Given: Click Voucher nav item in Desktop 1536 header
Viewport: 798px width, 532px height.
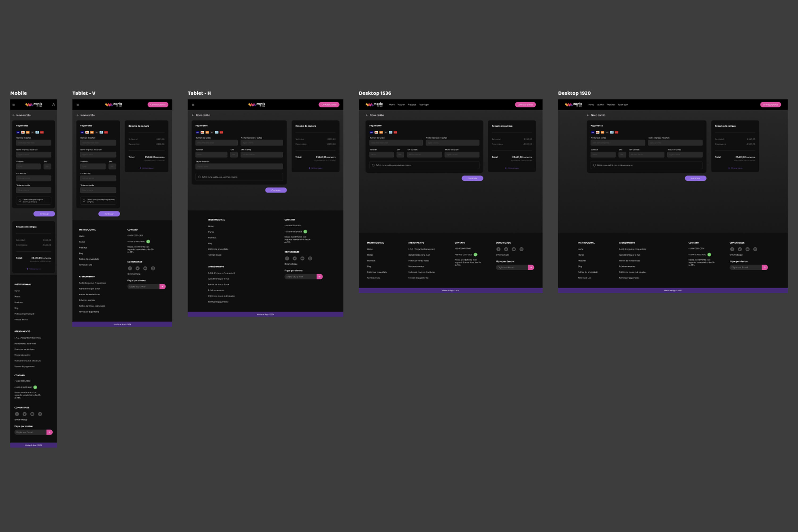Looking at the screenshot, I should click(x=401, y=105).
